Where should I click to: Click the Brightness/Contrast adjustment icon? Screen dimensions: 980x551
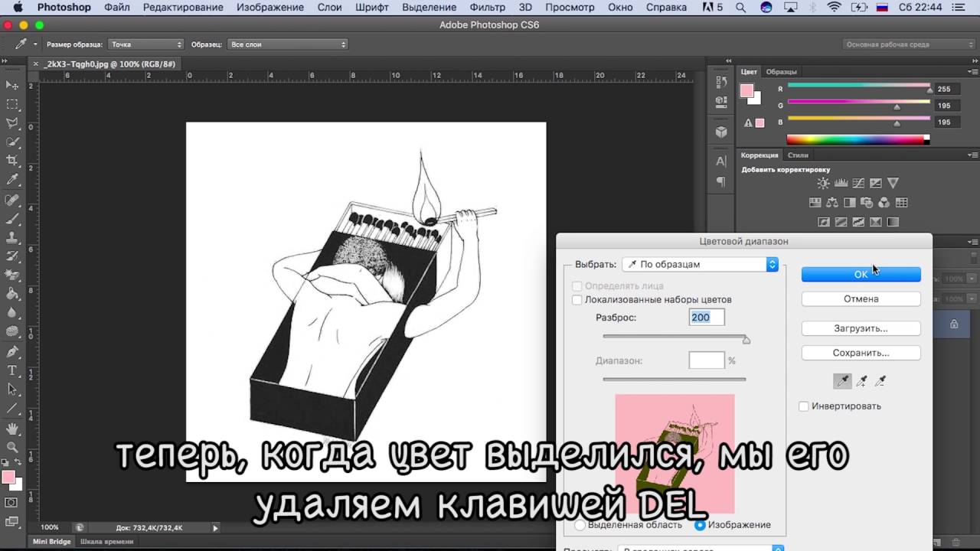[823, 183]
